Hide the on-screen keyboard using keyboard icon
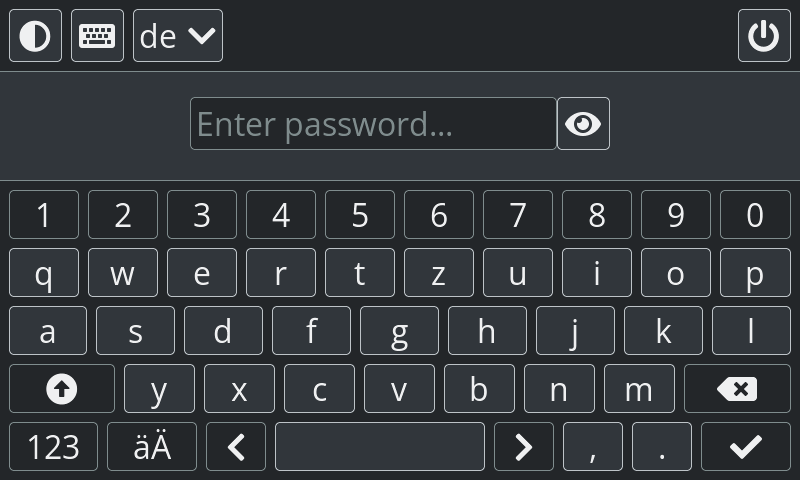This screenshot has width=800, height=480. (97, 36)
